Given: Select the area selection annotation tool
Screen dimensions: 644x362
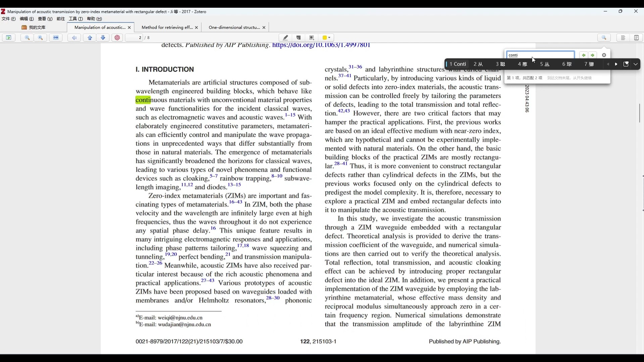Looking at the screenshot, I should pos(312,38).
